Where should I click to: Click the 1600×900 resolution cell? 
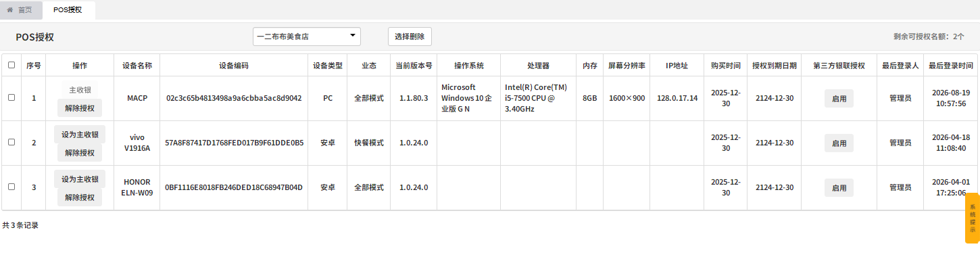pos(627,98)
